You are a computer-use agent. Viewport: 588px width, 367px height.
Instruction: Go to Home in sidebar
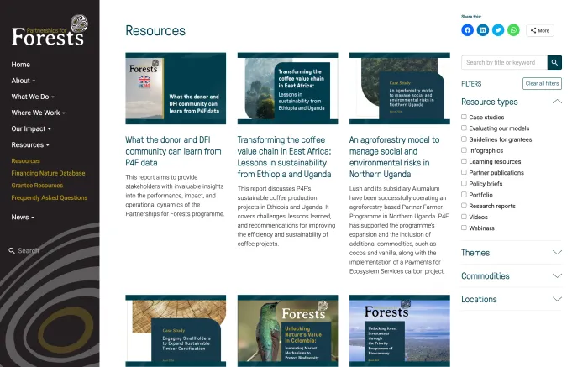(21, 65)
